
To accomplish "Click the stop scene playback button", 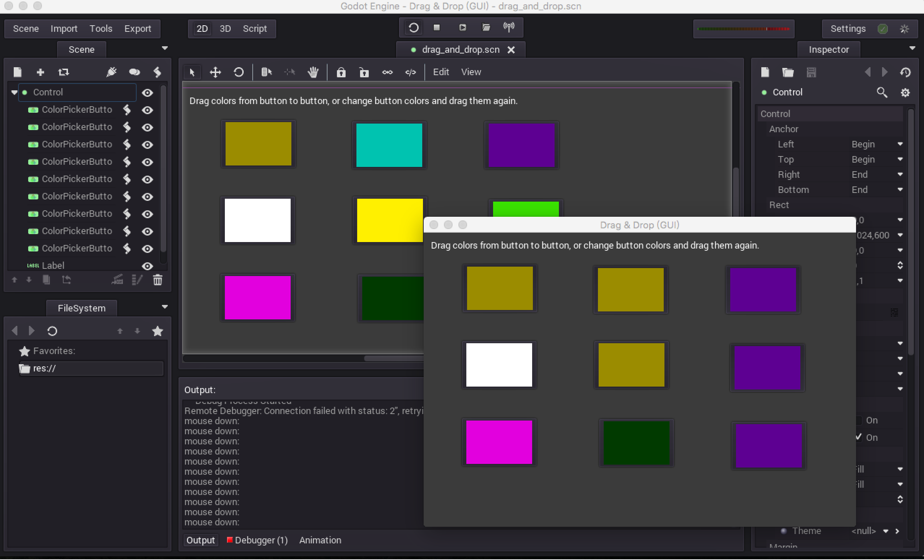I will (436, 28).
